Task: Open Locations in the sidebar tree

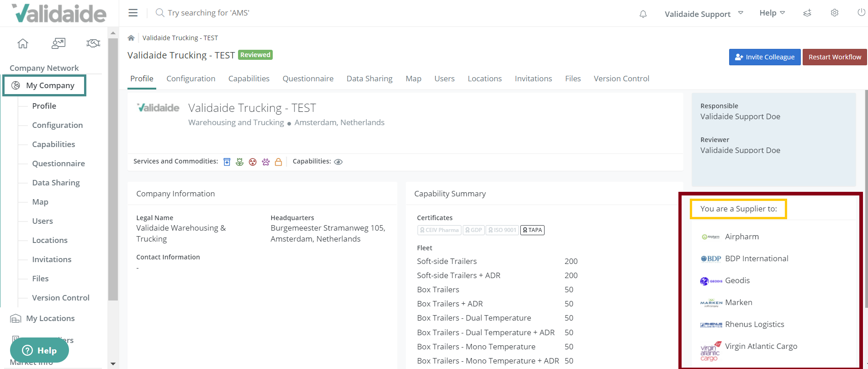Action: pos(50,240)
